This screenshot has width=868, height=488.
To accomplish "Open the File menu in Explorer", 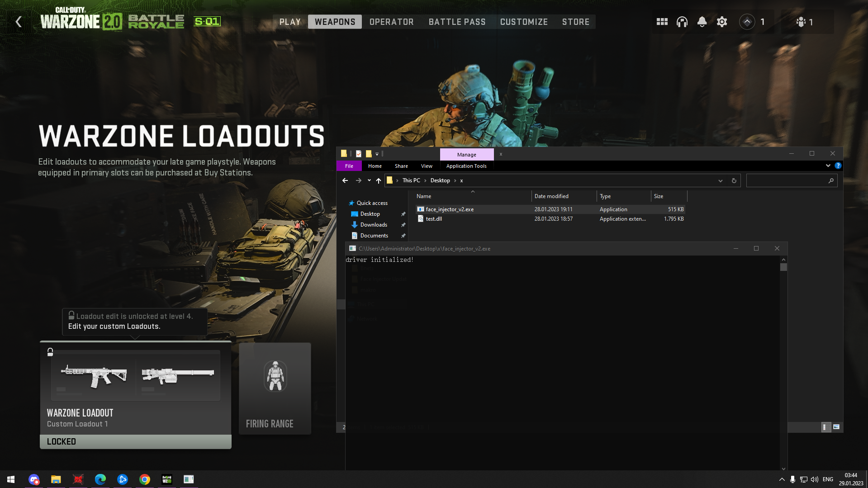I will 349,166.
